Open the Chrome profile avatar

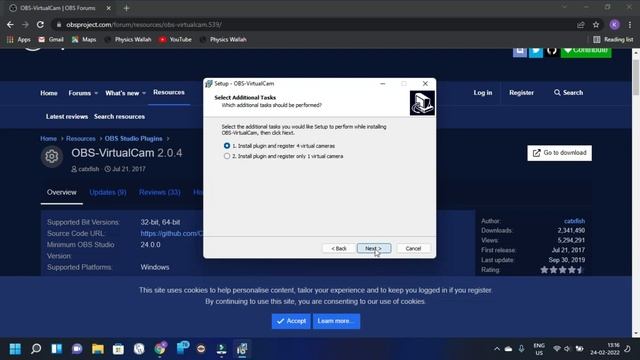pyautogui.click(x=614, y=25)
